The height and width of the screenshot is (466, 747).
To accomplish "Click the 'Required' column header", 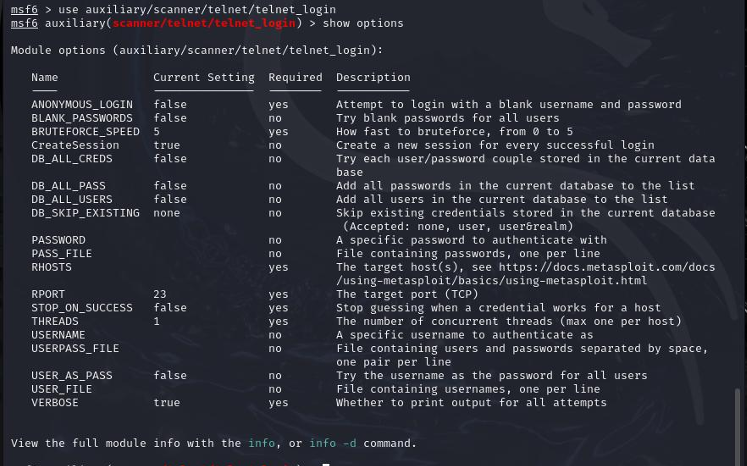I will coord(295,77).
